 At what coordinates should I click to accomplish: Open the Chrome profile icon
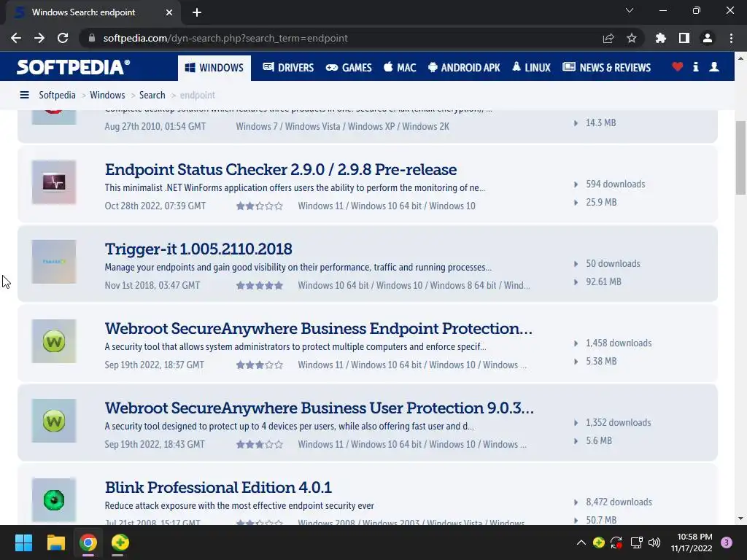[708, 38]
